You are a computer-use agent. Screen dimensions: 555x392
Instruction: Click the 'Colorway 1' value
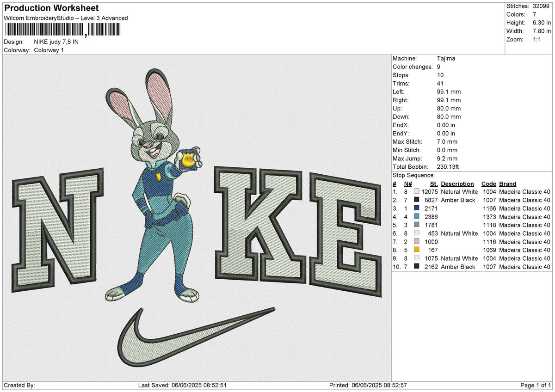[x=49, y=50]
